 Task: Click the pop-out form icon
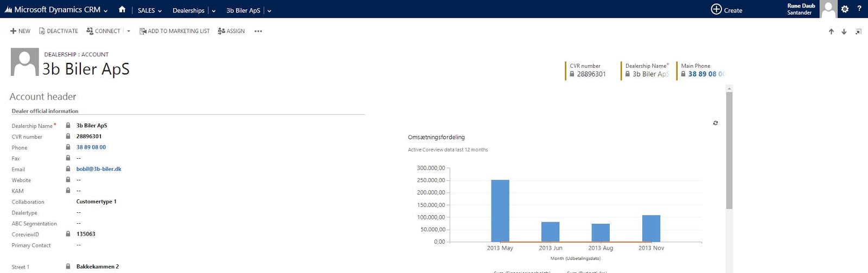(858, 31)
